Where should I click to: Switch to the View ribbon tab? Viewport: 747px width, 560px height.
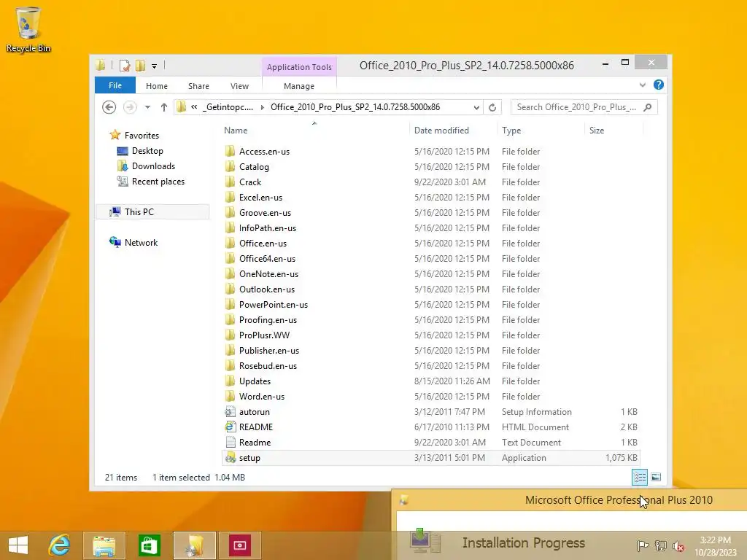[x=239, y=86]
